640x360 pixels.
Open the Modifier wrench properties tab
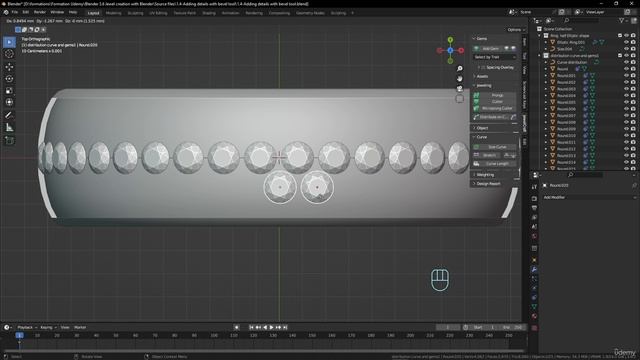click(534, 269)
